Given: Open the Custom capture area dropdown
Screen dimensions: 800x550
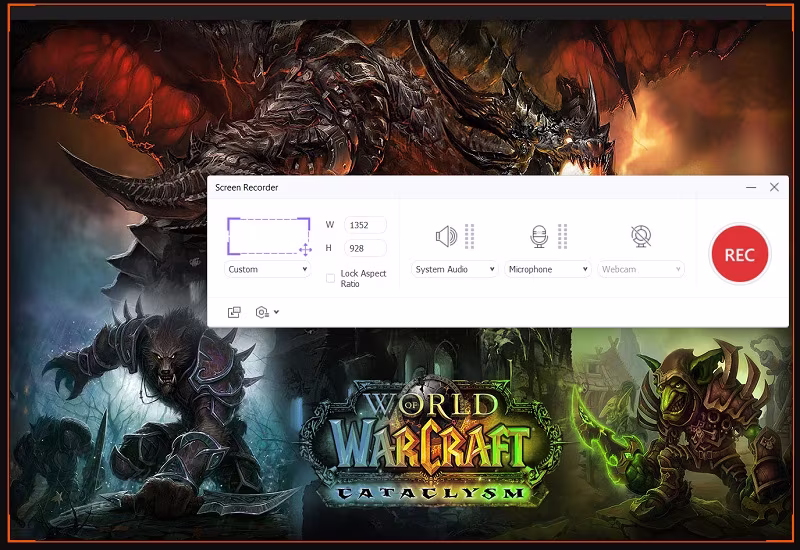Looking at the screenshot, I should (268, 269).
